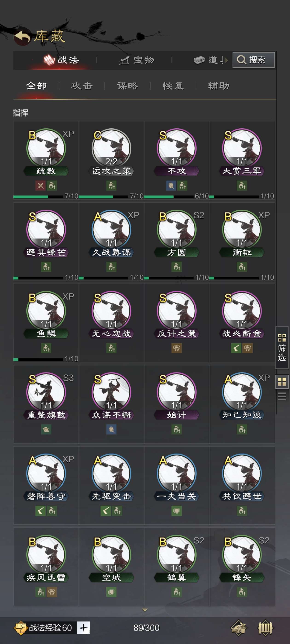Select the 恢复 category filter
The image size is (290, 644).
coord(173,86)
